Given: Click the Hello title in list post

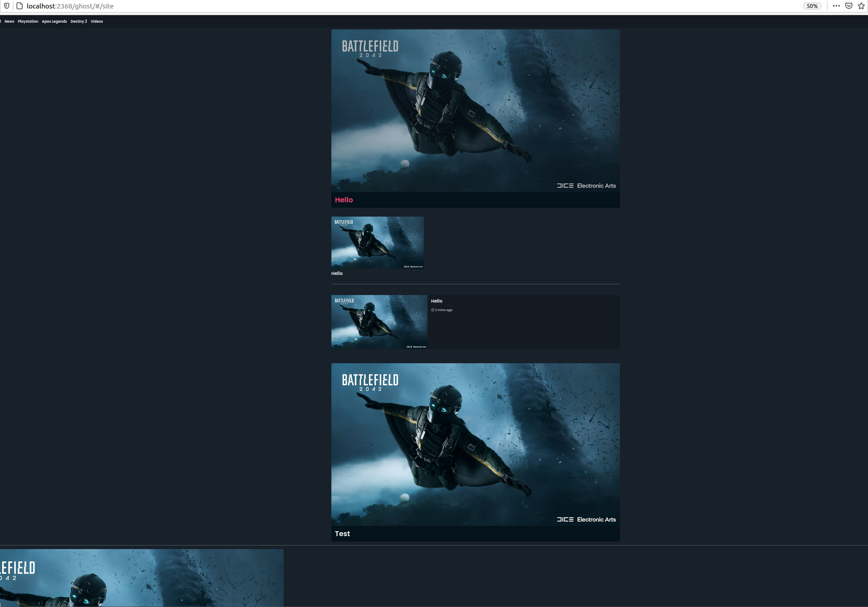Looking at the screenshot, I should tap(436, 301).
